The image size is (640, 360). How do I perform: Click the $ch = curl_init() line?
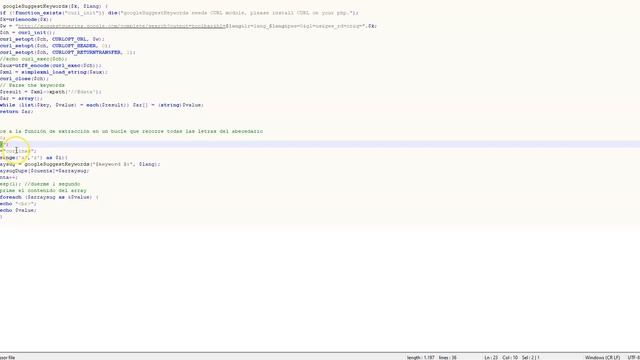pos(28,33)
